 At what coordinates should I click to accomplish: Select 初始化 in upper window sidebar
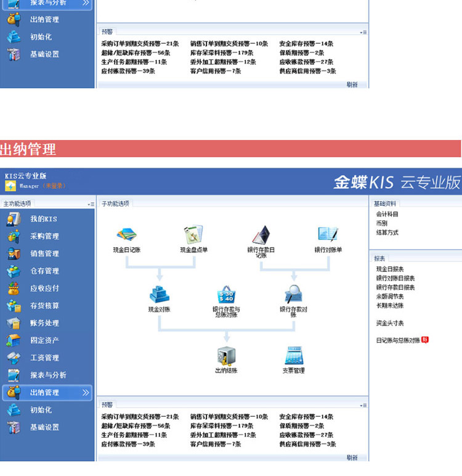[x=41, y=37]
